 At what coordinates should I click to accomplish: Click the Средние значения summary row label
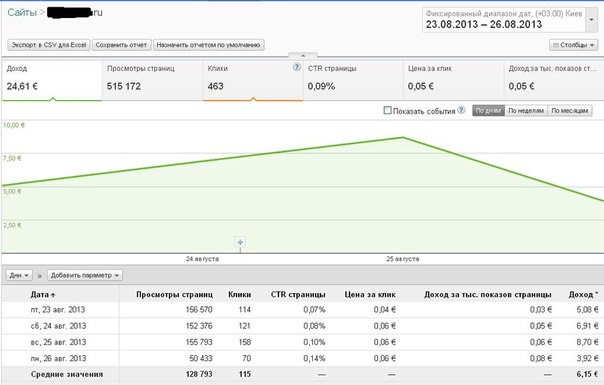pyautogui.click(x=67, y=374)
